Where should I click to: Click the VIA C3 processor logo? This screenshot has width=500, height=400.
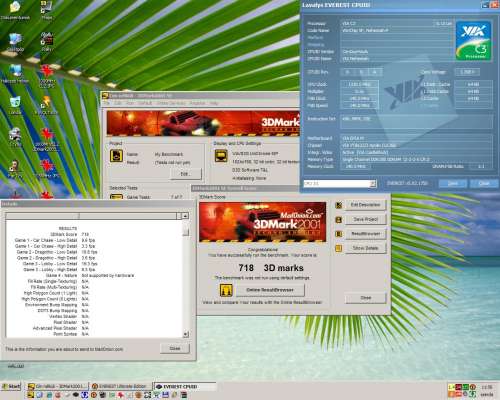coord(473,41)
